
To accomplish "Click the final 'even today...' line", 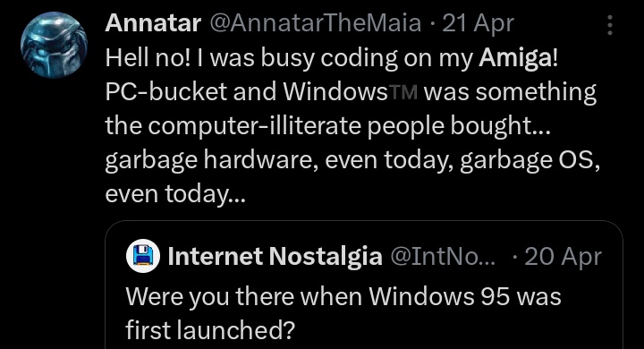I will click(x=175, y=194).
